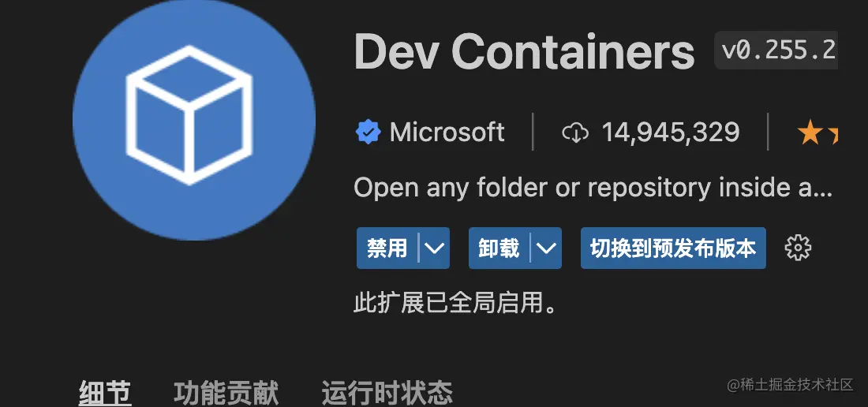Click the v0.255.2 version badge
Viewport: 868px width, 407px height.
click(x=776, y=50)
